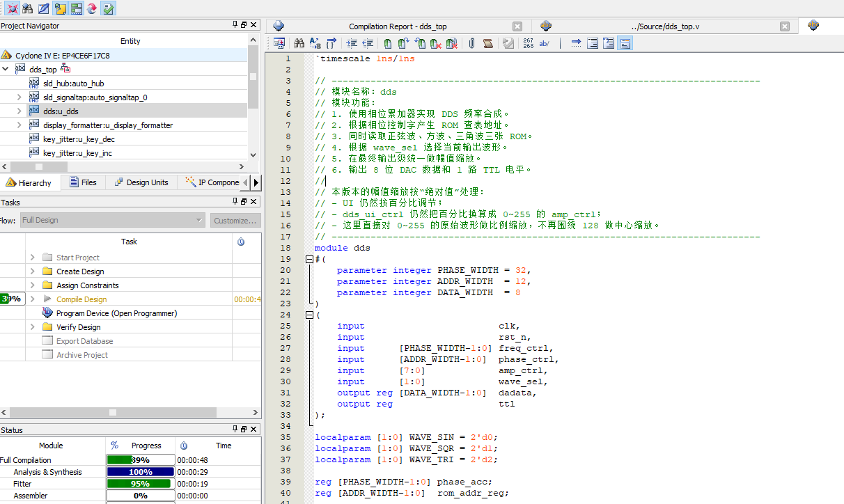Click the pen edit icon in top toolbar
The width and height of the screenshot is (844, 504).
point(44,8)
